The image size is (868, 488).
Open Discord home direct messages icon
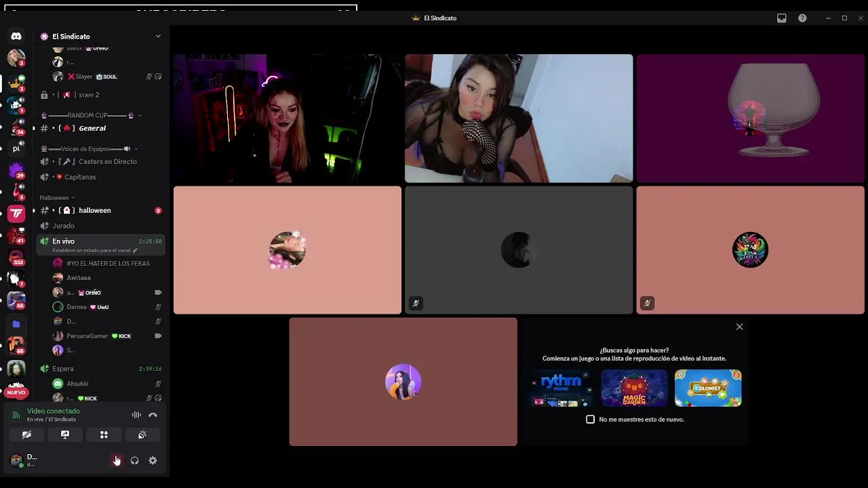[x=16, y=36]
